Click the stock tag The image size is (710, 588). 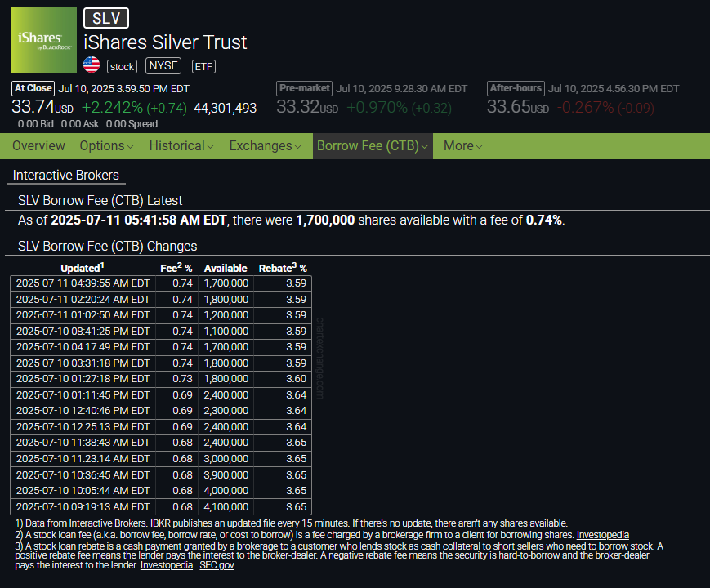coord(122,66)
